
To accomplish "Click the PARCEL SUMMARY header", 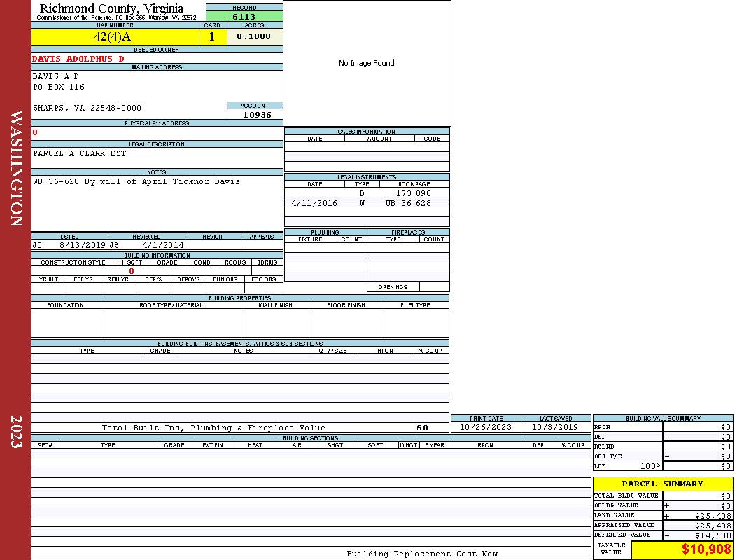I will point(663,484).
